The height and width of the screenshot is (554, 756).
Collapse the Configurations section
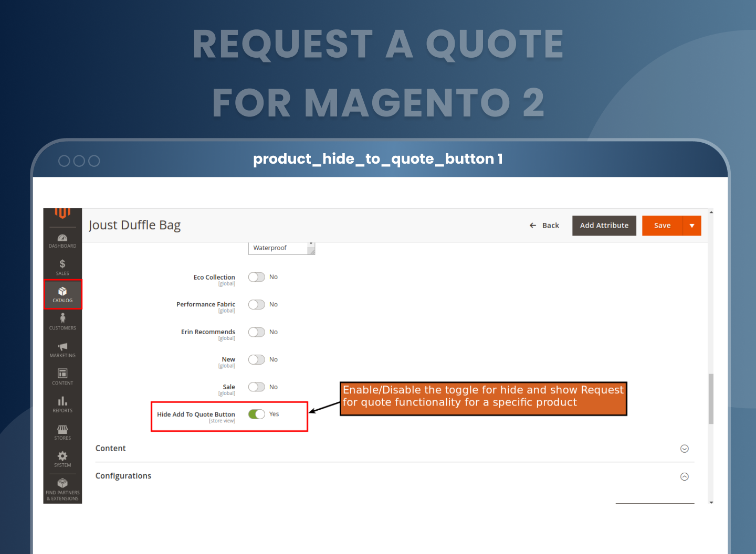click(684, 476)
